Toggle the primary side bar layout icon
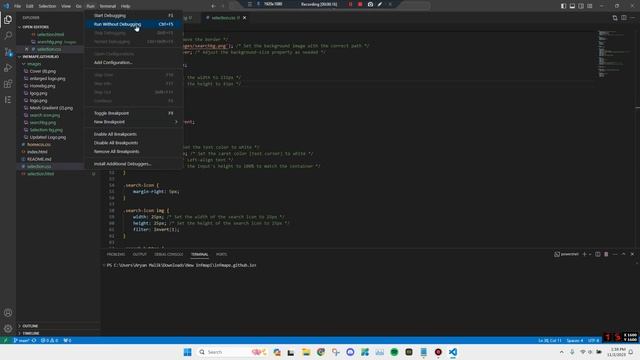Screen dimensions: 640x360 tap(563, 6)
